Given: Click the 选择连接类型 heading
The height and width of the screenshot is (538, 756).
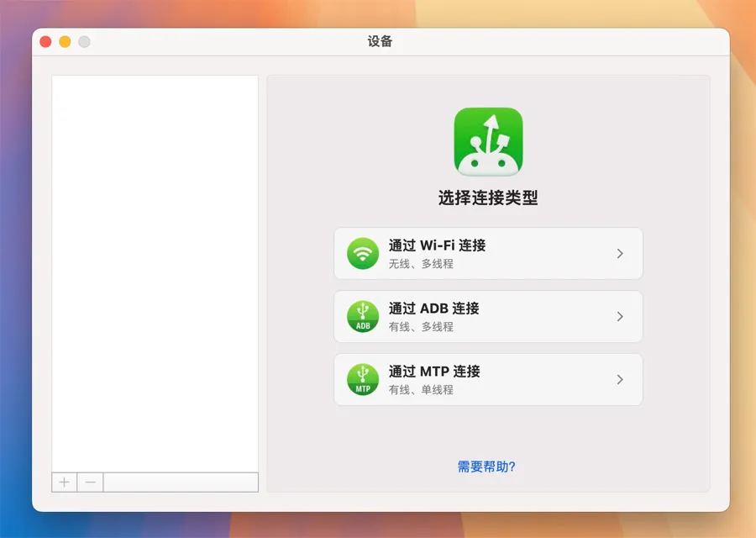Looking at the screenshot, I should 488,198.
